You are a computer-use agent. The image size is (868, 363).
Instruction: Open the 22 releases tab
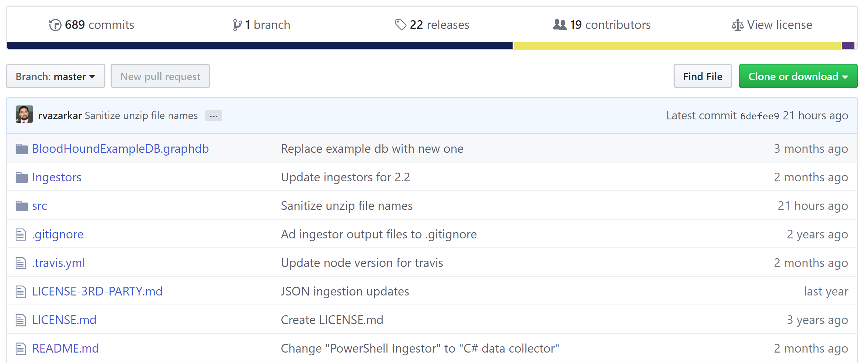(x=432, y=25)
